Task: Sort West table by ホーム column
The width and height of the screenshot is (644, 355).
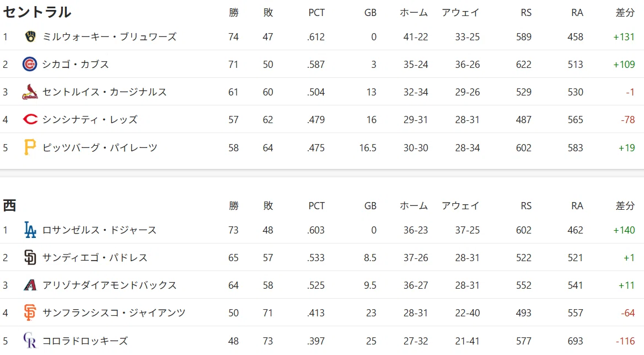Action: click(x=414, y=206)
